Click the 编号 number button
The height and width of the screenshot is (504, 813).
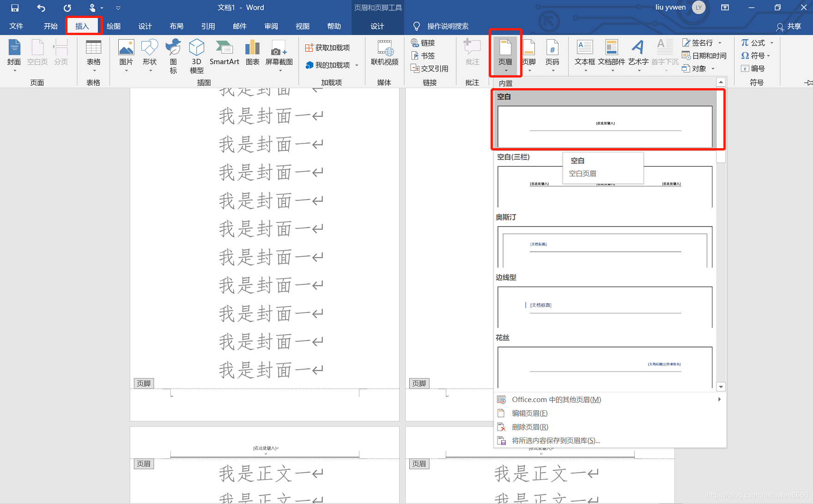click(x=753, y=68)
